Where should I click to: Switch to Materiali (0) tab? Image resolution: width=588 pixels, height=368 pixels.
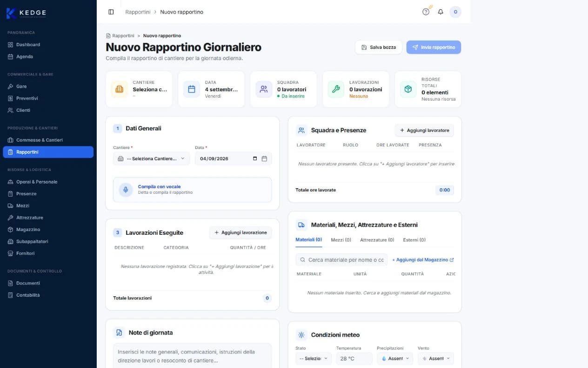[x=308, y=239]
